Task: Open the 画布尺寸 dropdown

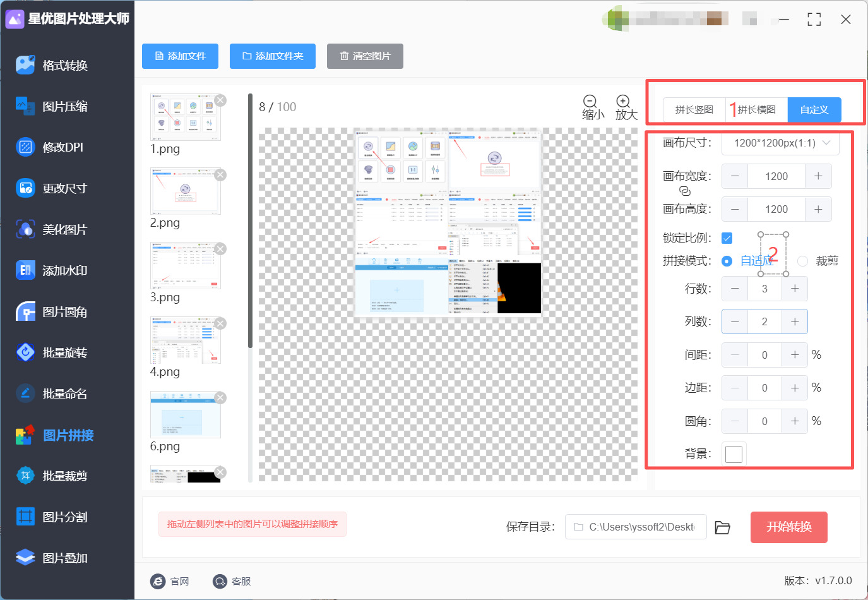Action: click(x=780, y=143)
